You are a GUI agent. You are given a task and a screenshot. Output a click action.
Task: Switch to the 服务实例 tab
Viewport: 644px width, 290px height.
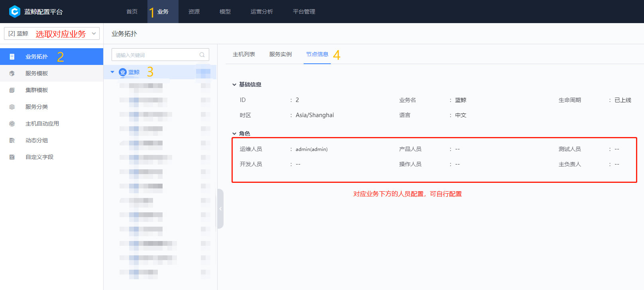pyautogui.click(x=281, y=54)
